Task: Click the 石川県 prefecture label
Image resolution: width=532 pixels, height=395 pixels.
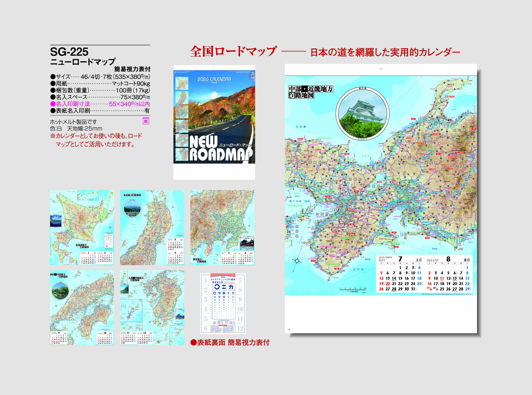Action: tap(418, 134)
